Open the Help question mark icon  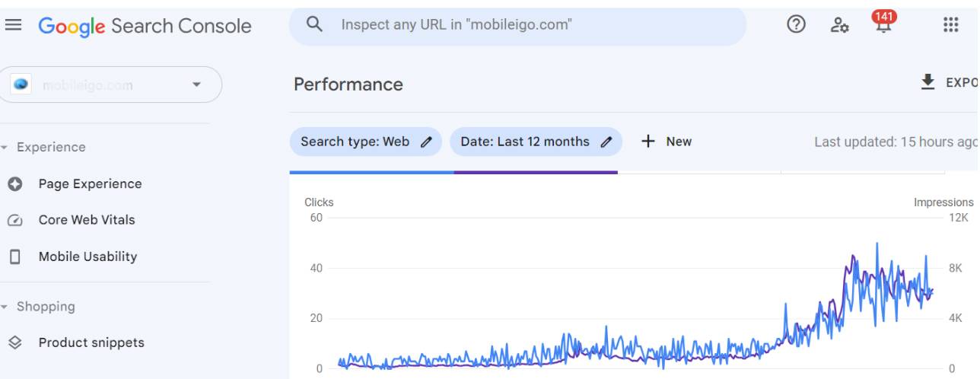pyautogui.click(x=796, y=24)
